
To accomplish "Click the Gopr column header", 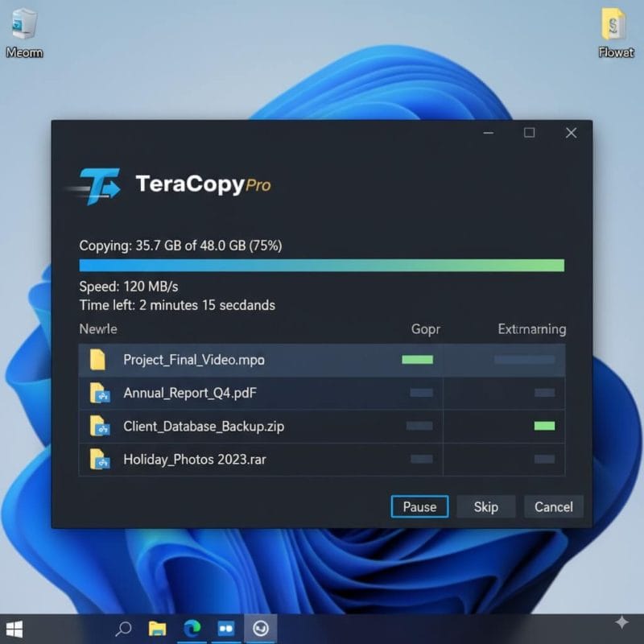I will click(425, 329).
